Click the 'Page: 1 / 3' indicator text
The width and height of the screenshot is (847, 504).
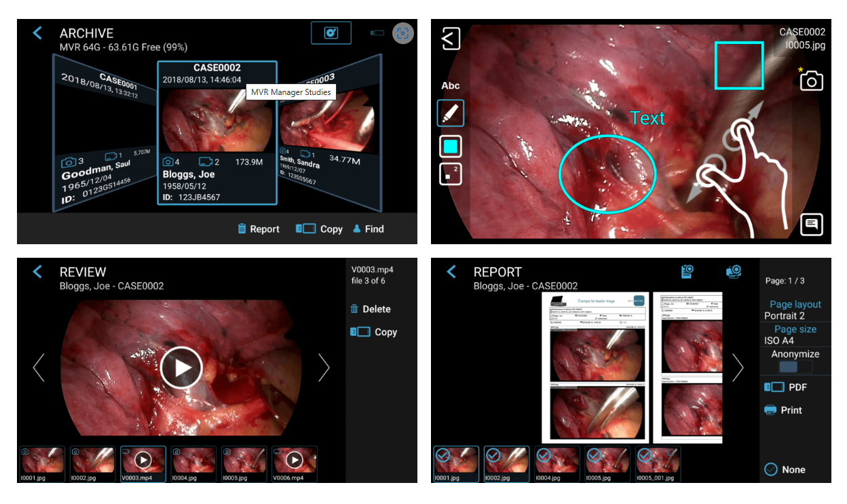click(x=785, y=281)
